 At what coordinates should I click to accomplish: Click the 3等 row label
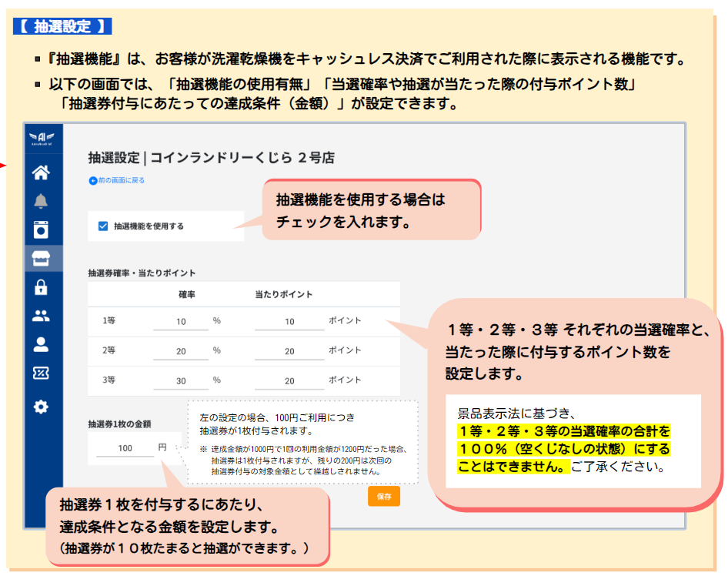pos(109,380)
